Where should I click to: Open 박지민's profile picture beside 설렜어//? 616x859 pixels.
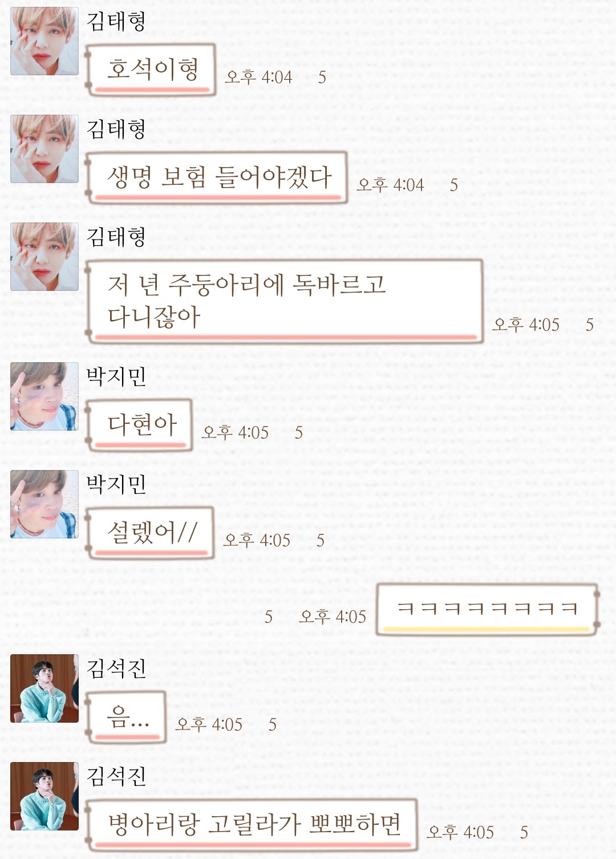click(44, 504)
